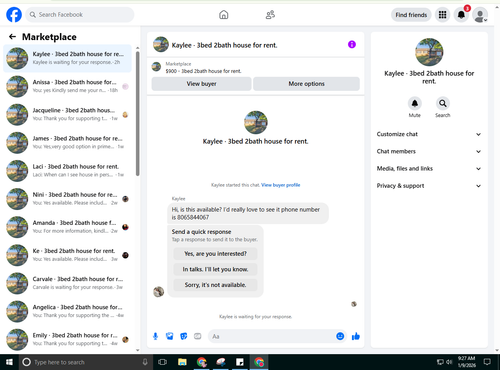Image resolution: width=500 pixels, height=370 pixels.
Task: Click the $900 Marketplace listing text
Action: pos(203,71)
